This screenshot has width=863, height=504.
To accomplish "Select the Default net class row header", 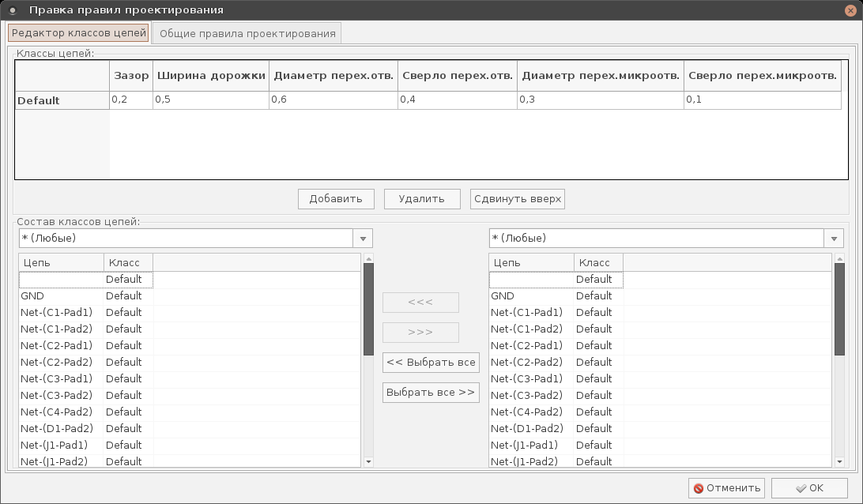I will pyautogui.click(x=62, y=100).
